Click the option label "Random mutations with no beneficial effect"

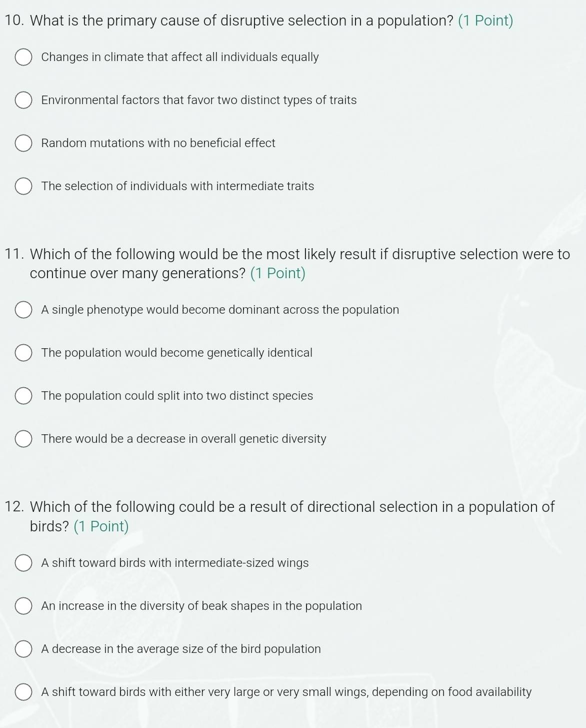pos(157,144)
